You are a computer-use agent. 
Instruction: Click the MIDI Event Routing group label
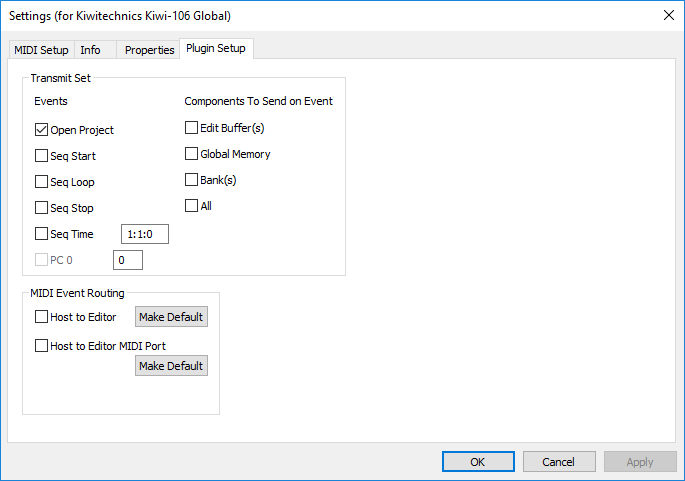[x=77, y=293]
